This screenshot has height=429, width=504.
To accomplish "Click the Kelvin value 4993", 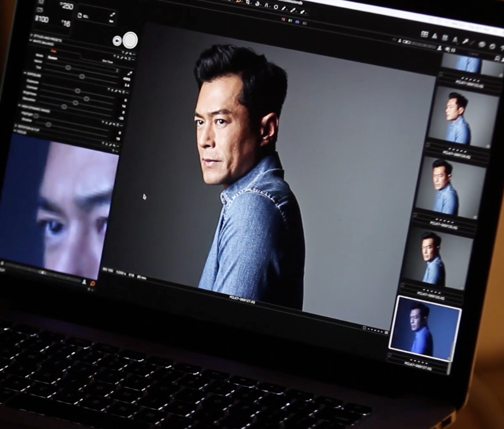I will (127, 79).
